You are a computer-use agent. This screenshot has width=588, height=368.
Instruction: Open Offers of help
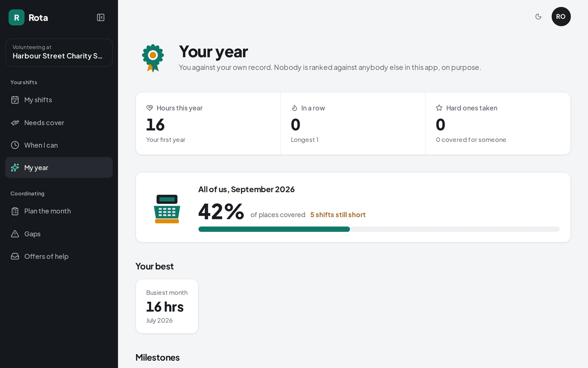click(x=59, y=256)
